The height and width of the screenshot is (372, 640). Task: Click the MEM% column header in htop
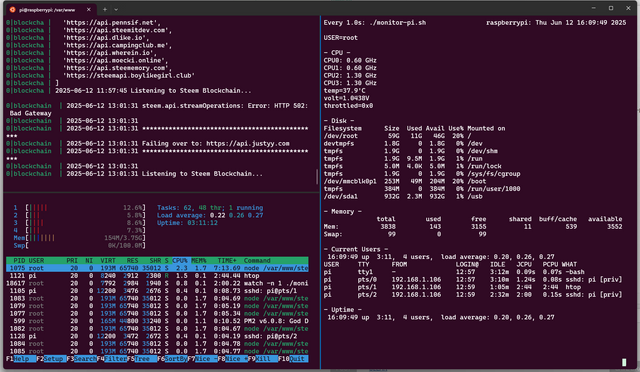coord(199,261)
